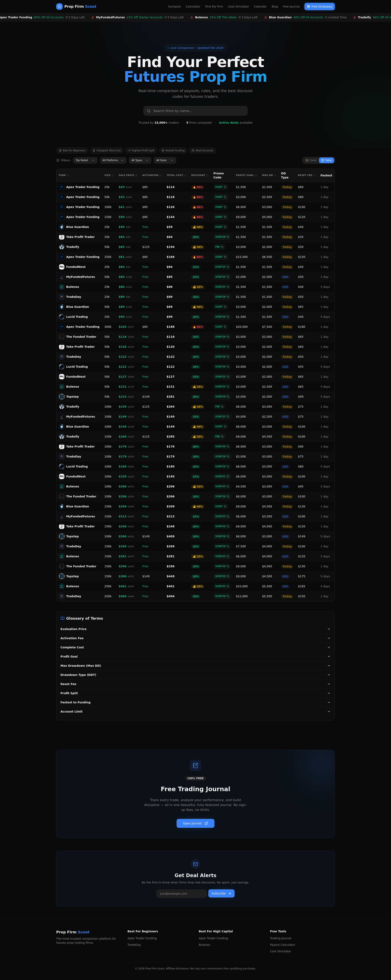
Task: Click the Tradeify 50k firm logo
Action: 62,247
